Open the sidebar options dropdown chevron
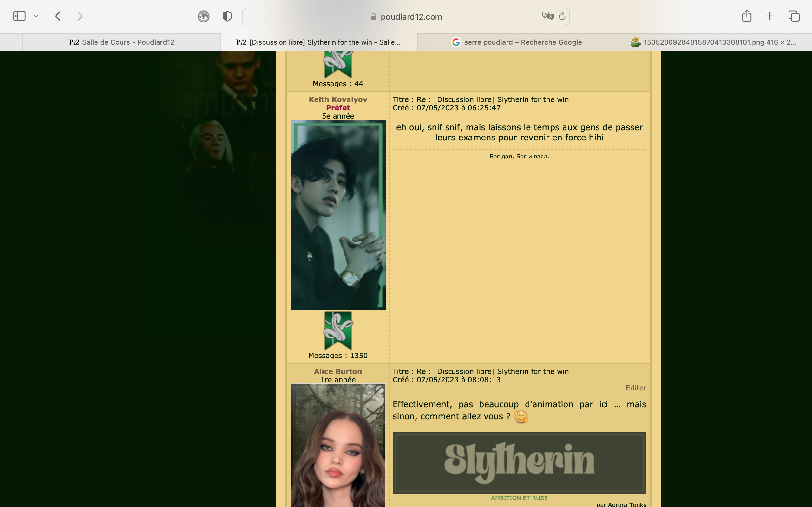 [36, 16]
